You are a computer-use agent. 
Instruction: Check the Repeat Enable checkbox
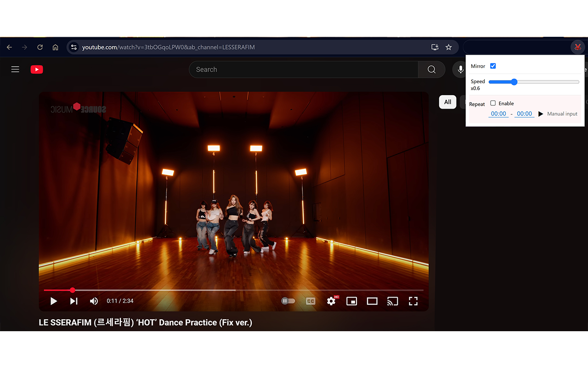pyautogui.click(x=493, y=103)
